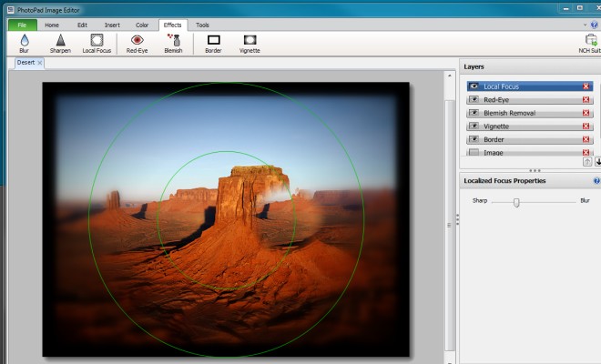Switch to the Insert tab
The width and height of the screenshot is (601, 364).
(x=112, y=25)
